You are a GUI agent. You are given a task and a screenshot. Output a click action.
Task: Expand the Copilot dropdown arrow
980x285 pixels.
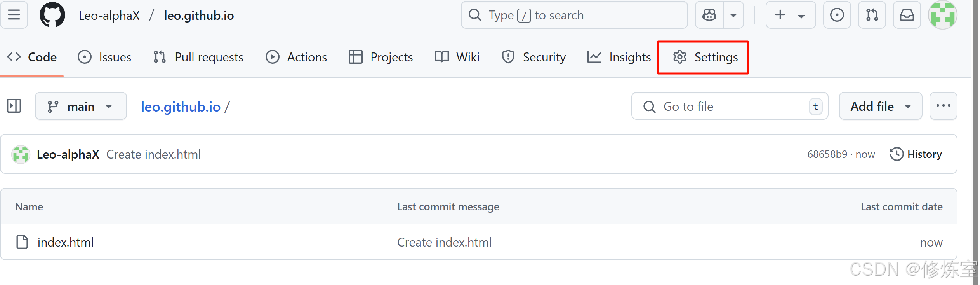[733, 16]
